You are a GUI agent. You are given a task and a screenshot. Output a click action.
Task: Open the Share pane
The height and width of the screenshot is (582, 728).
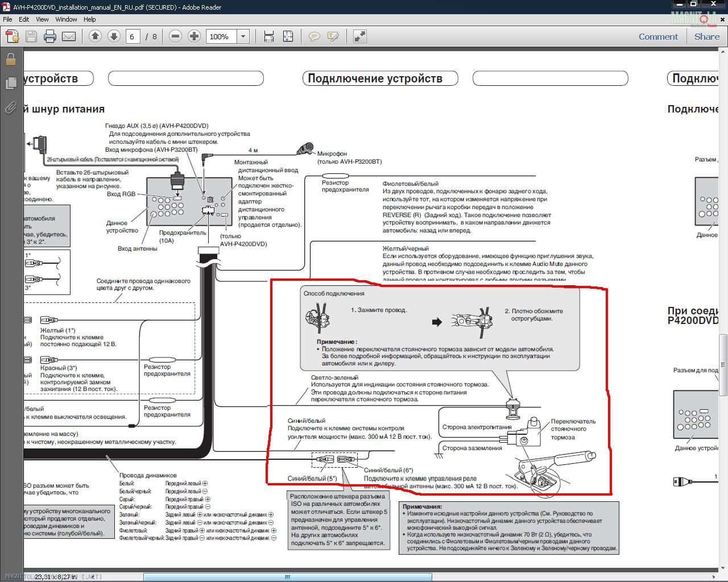coord(706,36)
